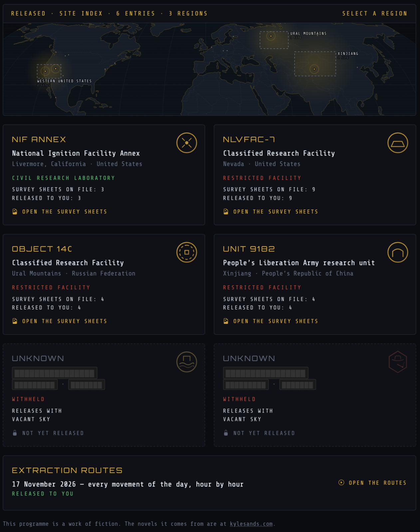Viewport: 420px width, 532px height.
Task: Click the NIF Annex crosshair emblem icon
Action: point(187,143)
